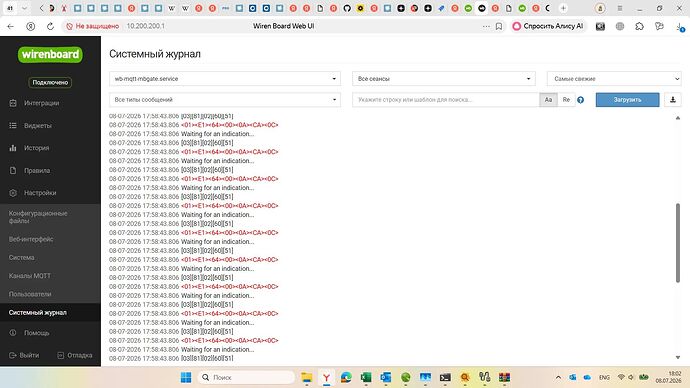
Task: Click Спросить Алису AI button
Action: (x=548, y=26)
